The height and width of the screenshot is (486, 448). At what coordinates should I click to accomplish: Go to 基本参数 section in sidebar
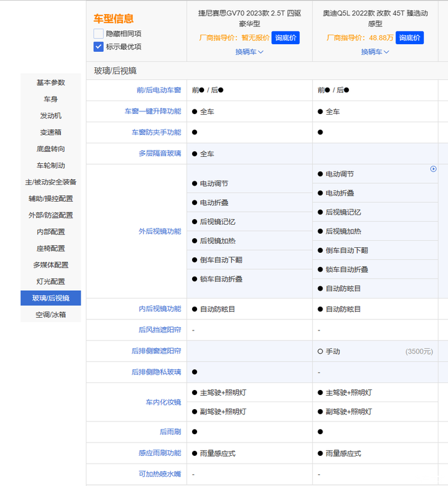coord(51,83)
